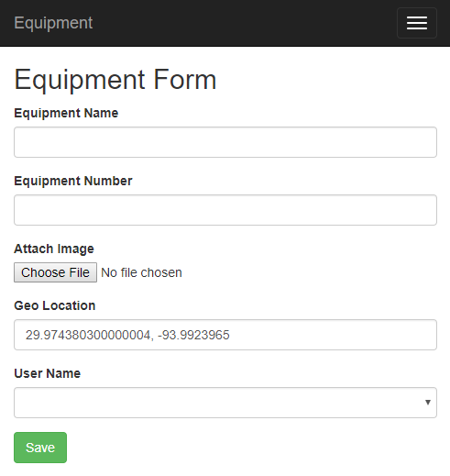The width and height of the screenshot is (450, 476).
Task: Expand the User Name dropdown
Action: (225, 403)
